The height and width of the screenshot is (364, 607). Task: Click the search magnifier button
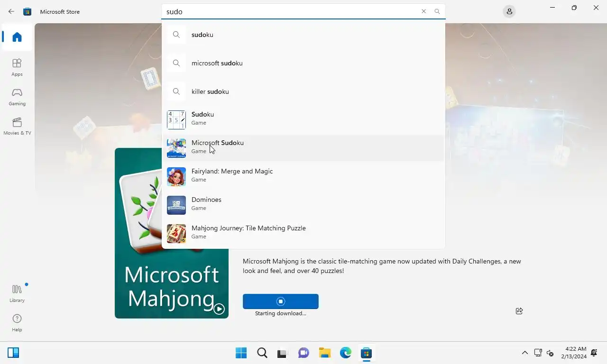pyautogui.click(x=437, y=11)
